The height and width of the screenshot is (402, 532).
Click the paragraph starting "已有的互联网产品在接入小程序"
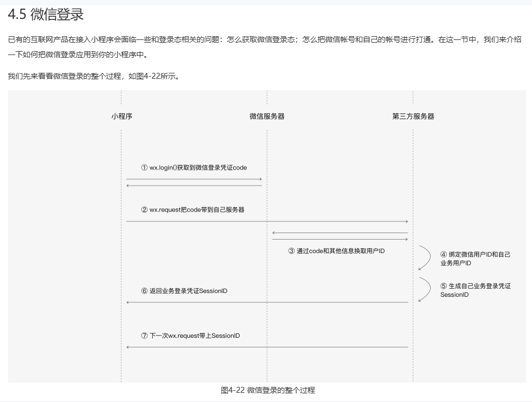coord(264,47)
